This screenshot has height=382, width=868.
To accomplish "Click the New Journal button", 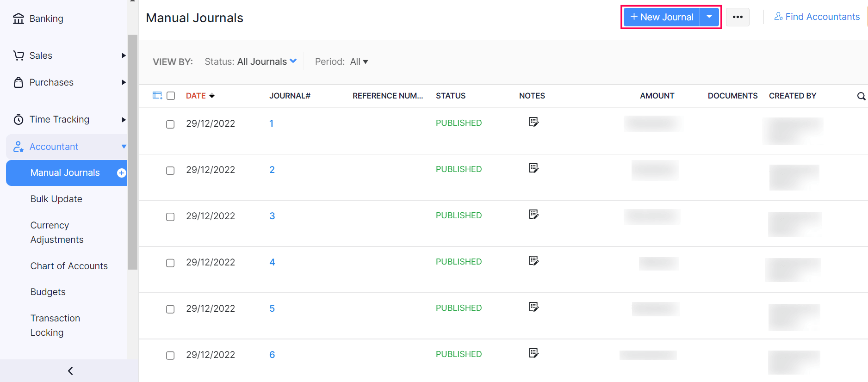I will point(662,17).
